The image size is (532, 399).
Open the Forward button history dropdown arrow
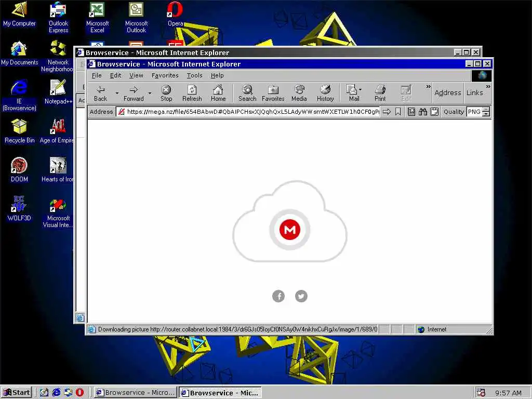point(150,94)
